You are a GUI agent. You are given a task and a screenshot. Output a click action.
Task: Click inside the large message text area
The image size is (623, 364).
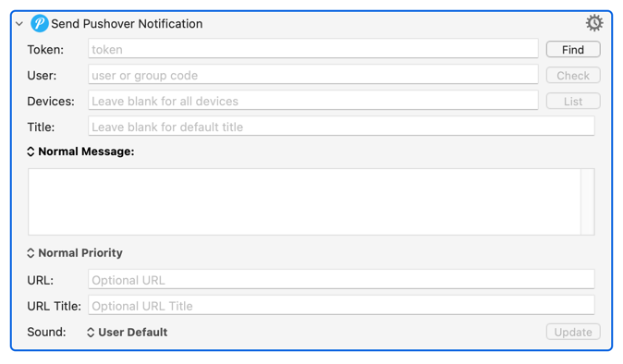(304, 201)
